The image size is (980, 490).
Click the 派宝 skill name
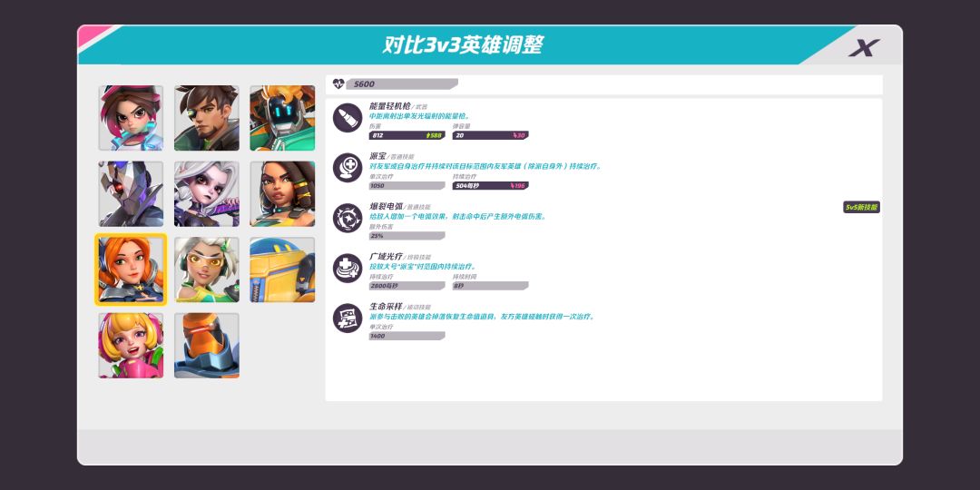click(x=377, y=156)
